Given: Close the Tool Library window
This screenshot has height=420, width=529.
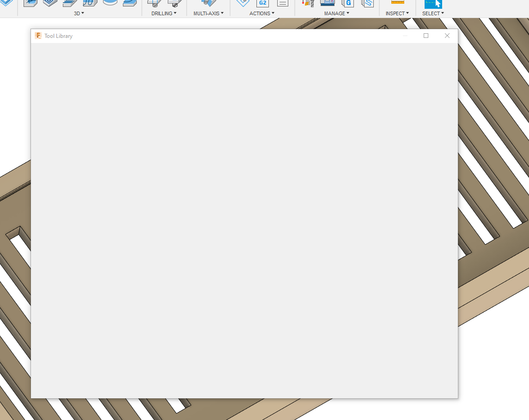Looking at the screenshot, I should [447, 36].
